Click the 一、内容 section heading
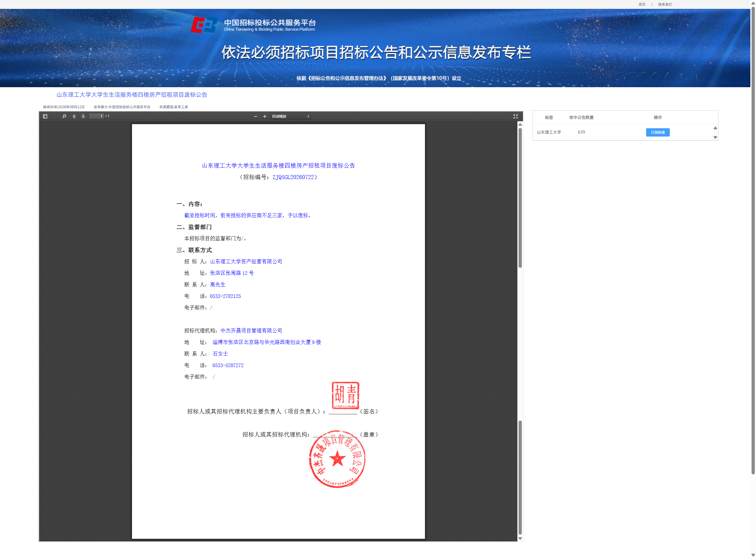Screen dimensions: 756x558 coord(189,204)
